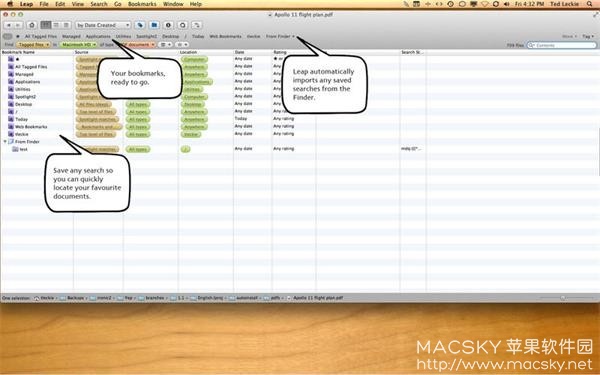Image resolution: width=600 pixels, height=375 pixels.
Task: Click the Contents search field
Action: point(561,45)
